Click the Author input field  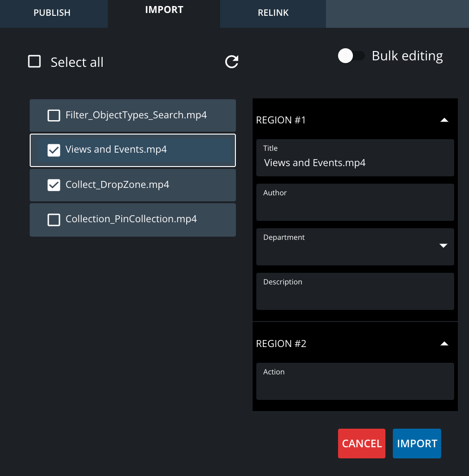(355, 204)
